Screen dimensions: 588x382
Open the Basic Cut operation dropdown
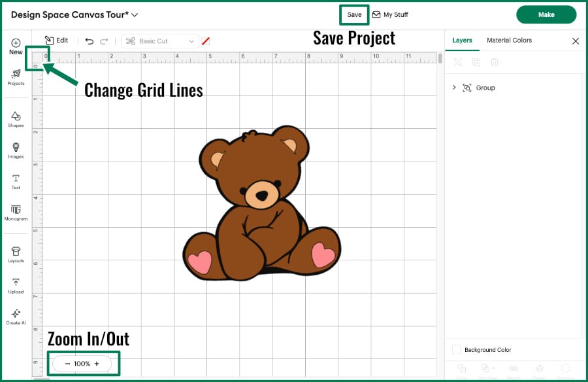pyautogui.click(x=160, y=41)
